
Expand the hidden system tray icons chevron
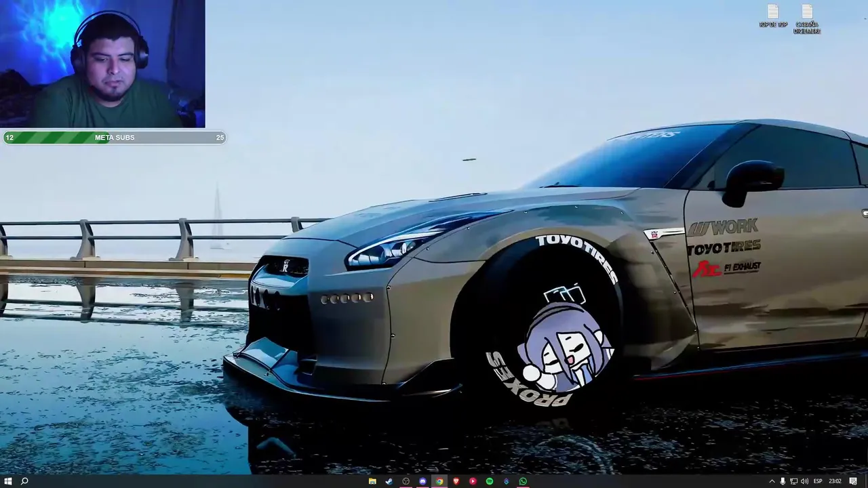point(772,481)
